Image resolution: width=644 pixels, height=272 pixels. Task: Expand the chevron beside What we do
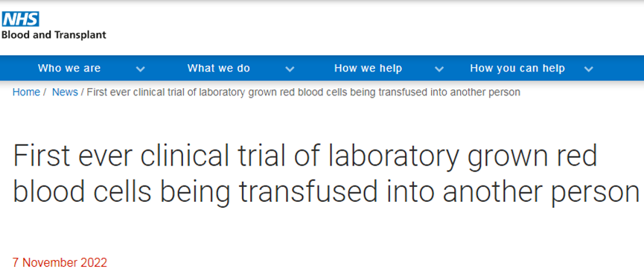pyautogui.click(x=290, y=69)
